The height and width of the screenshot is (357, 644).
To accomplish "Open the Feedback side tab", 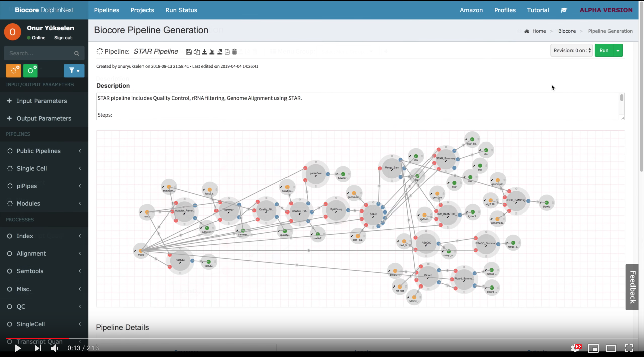I will [632, 287].
